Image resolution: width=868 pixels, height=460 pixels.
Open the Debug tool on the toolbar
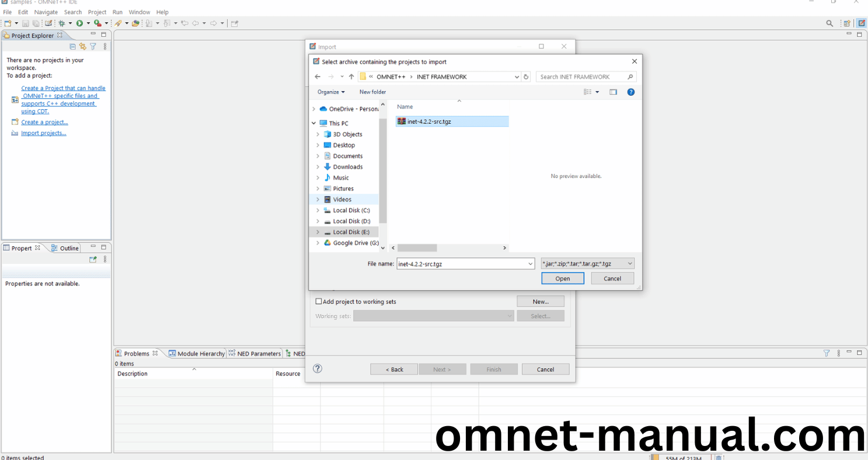(62, 23)
